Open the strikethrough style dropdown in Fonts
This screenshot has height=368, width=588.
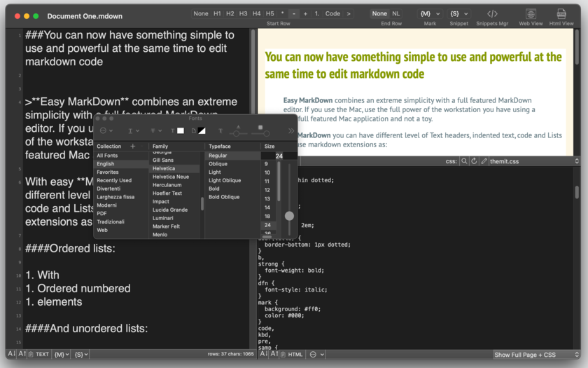156,130
